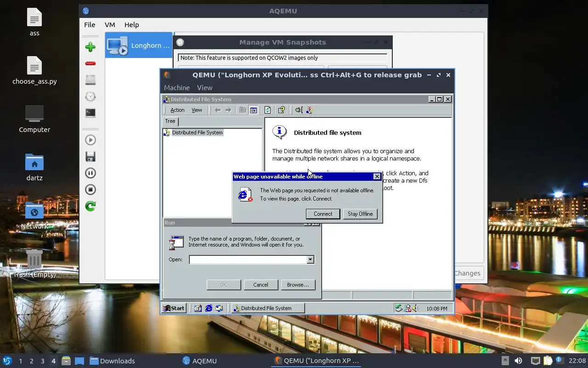Click the host volume speaker icon
This screenshot has height=368, width=588.
click(518, 361)
